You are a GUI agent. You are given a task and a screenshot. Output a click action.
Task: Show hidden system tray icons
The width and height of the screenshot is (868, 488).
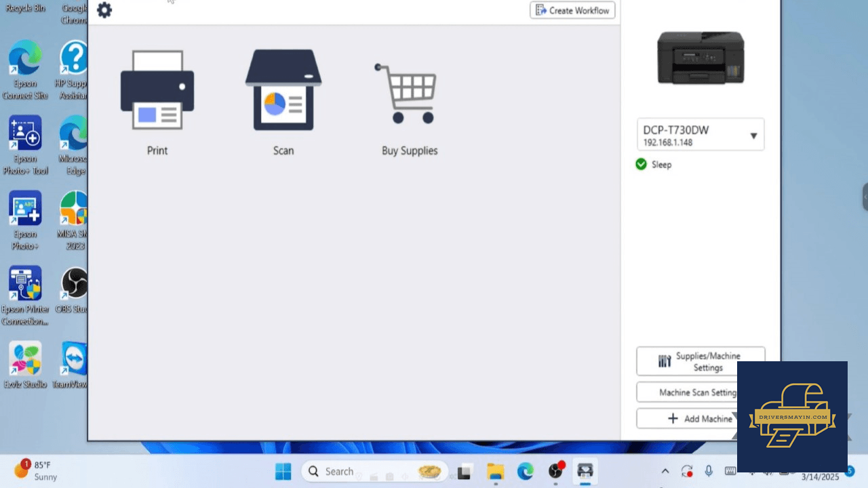[665, 472]
